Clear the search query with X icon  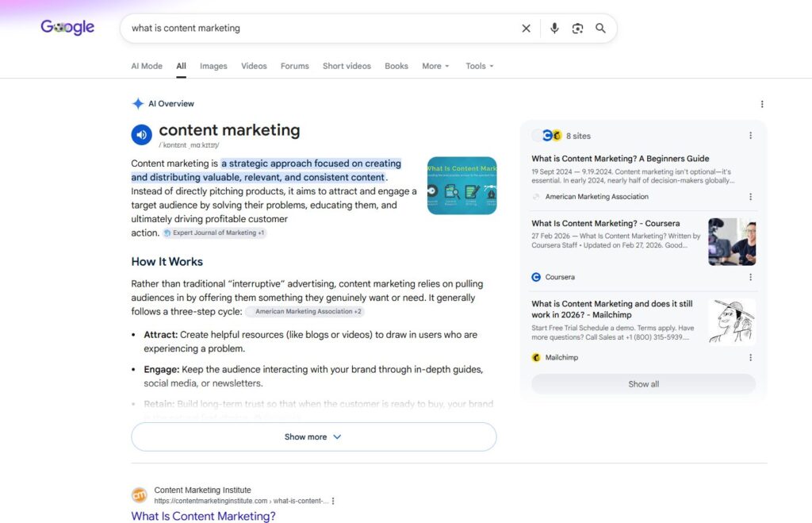pyautogui.click(x=526, y=29)
